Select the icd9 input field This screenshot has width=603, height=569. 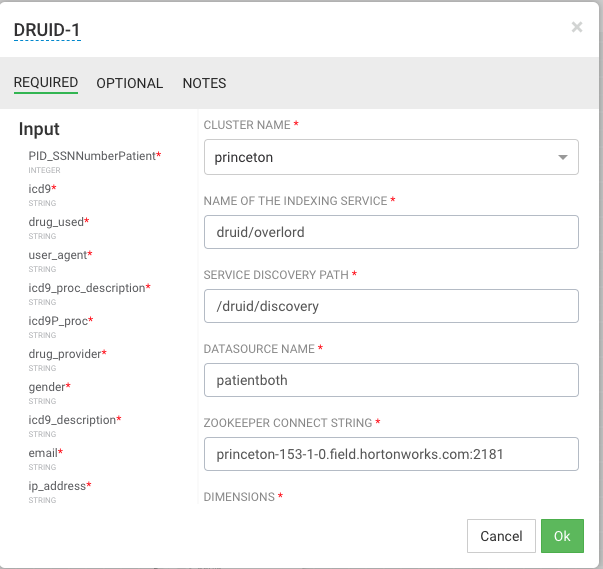[x=40, y=189]
